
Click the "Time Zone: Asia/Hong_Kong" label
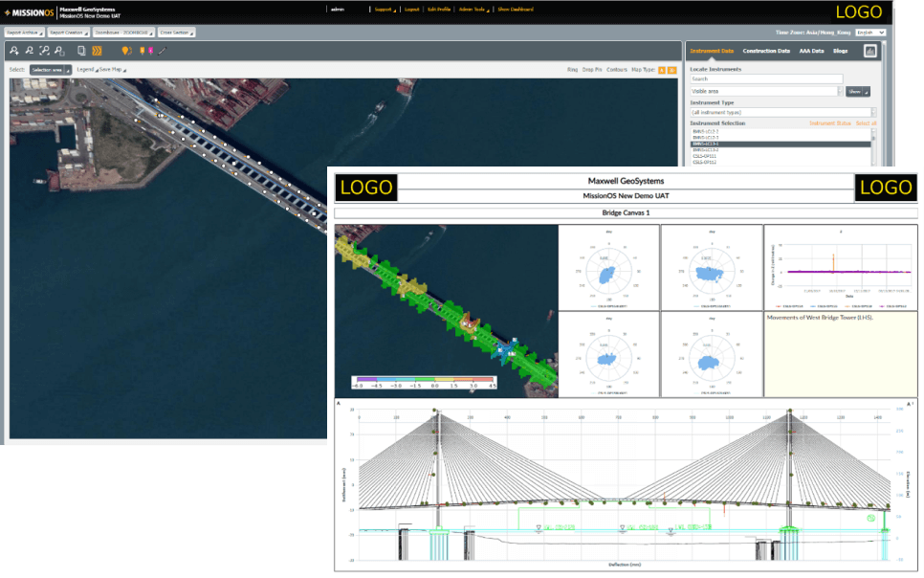pyautogui.click(x=813, y=33)
